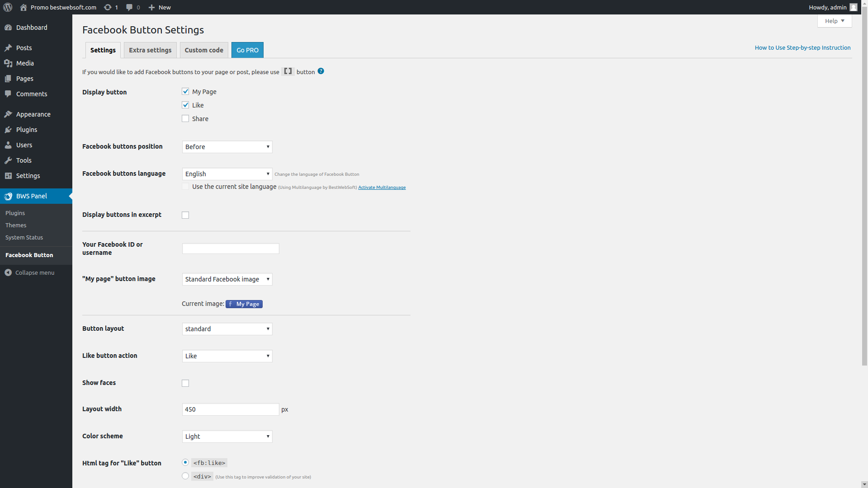Click the Dashboard gauge icon
Screen dimensions: 868x488
click(8, 28)
